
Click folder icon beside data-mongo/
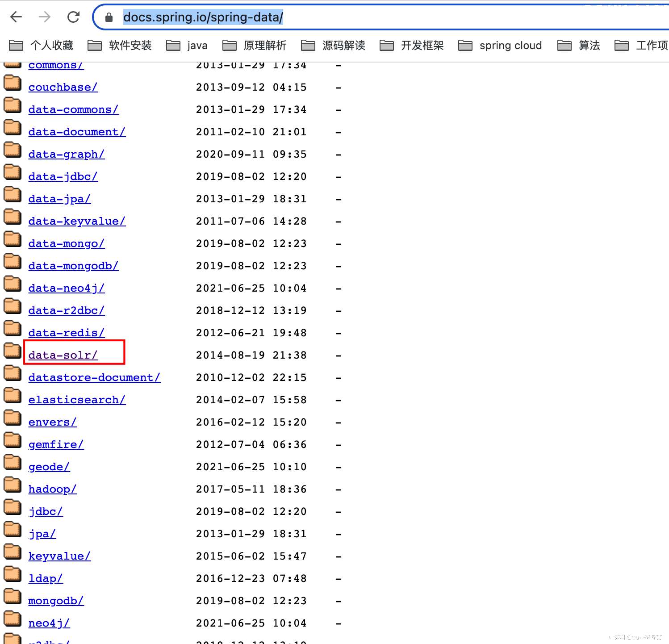pyautogui.click(x=13, y=239)
